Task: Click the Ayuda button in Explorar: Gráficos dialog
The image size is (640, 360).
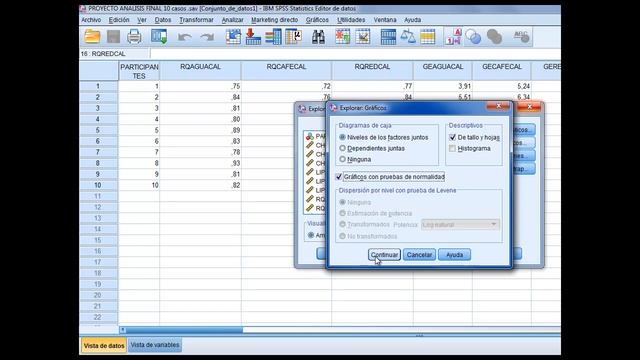Action: coord(454,254)
